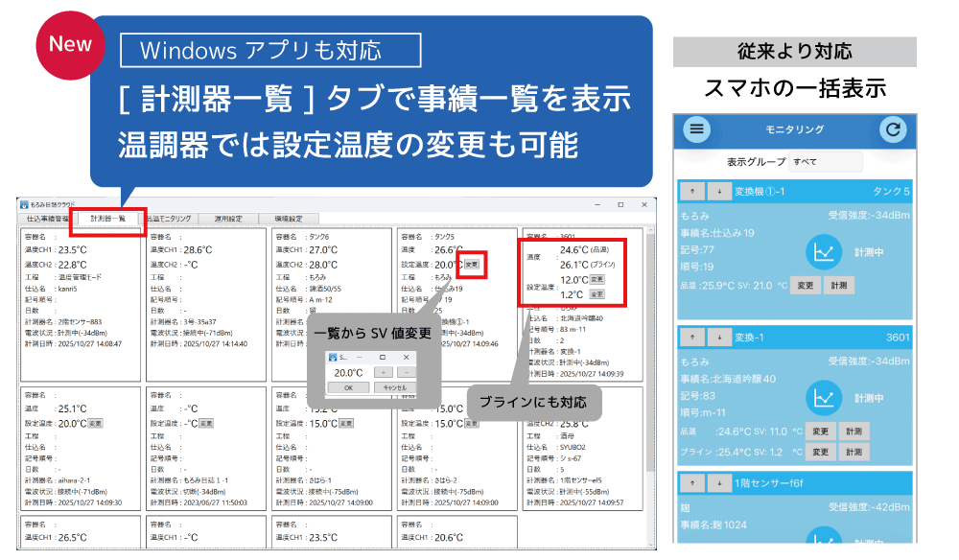Screen dimensions: 959x560
Task: Open the hamburger menu in monitoring app
Action: 696,129
